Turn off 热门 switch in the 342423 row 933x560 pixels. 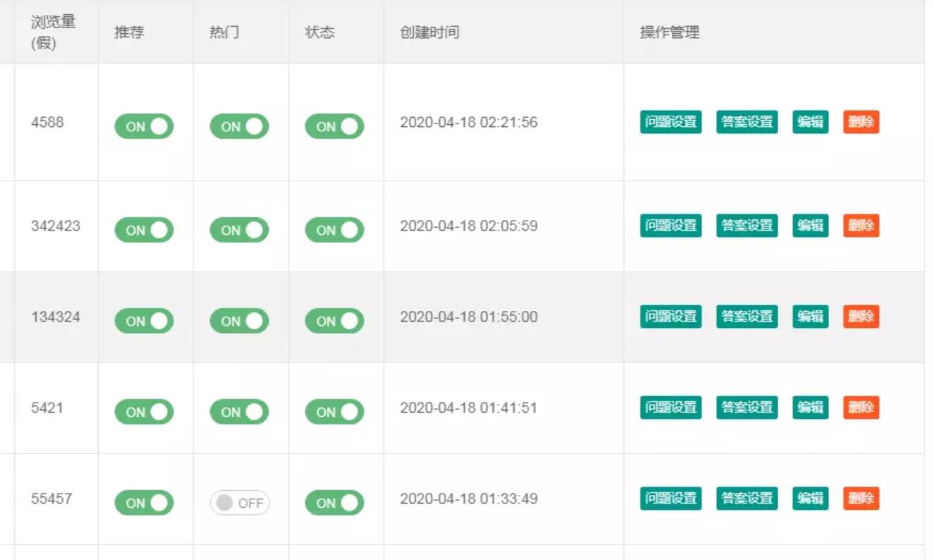tap(239, 230)
